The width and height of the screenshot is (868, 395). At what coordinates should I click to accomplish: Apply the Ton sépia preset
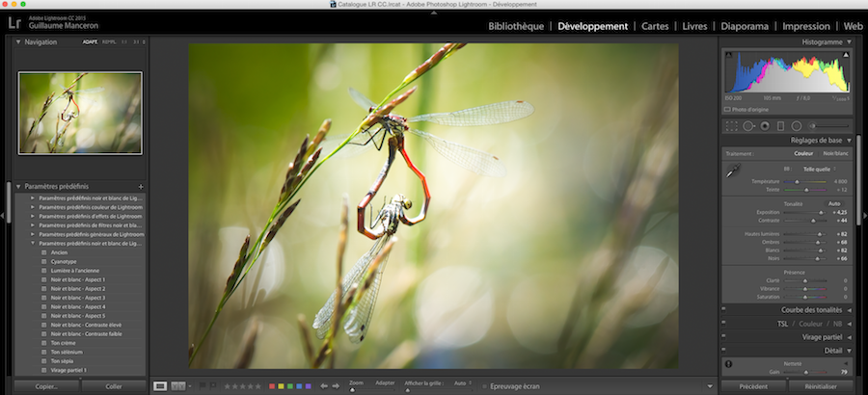pyautogui.click(x=63, y=361)
